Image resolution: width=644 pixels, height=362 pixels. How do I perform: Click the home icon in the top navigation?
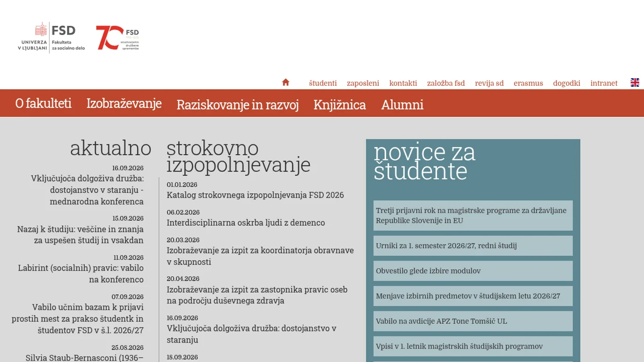click(x=286, y=82)
